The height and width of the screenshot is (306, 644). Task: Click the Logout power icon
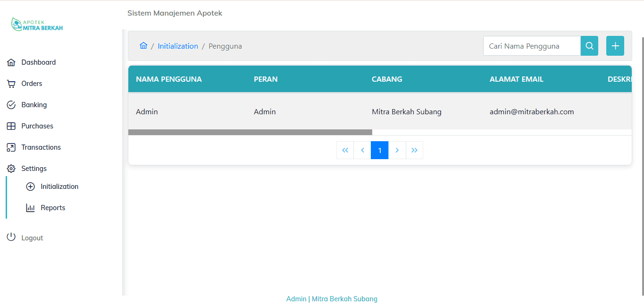point(11,238)
